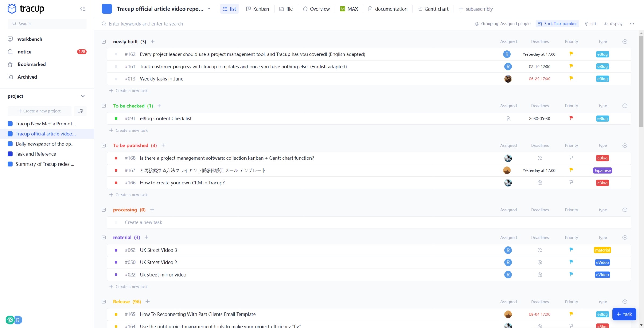Add a subassembly view
644x328 pixels.
pos(475,9)
